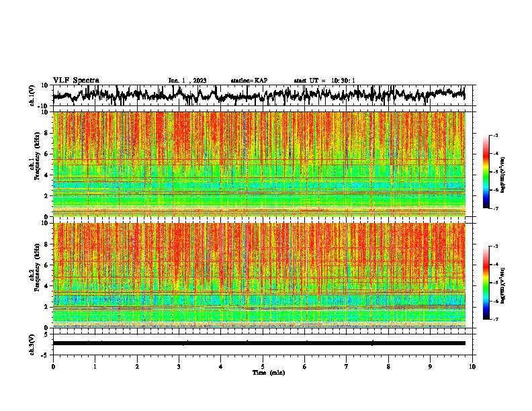Click the "4" kHz tick on ch.2 frequency axis
The width and height of the screenshot is (532, 411).
click(46, 286)
